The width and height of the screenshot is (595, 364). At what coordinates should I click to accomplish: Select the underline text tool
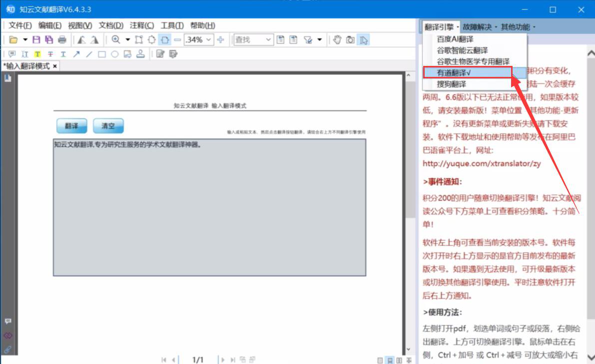click(x=63, y=54)
